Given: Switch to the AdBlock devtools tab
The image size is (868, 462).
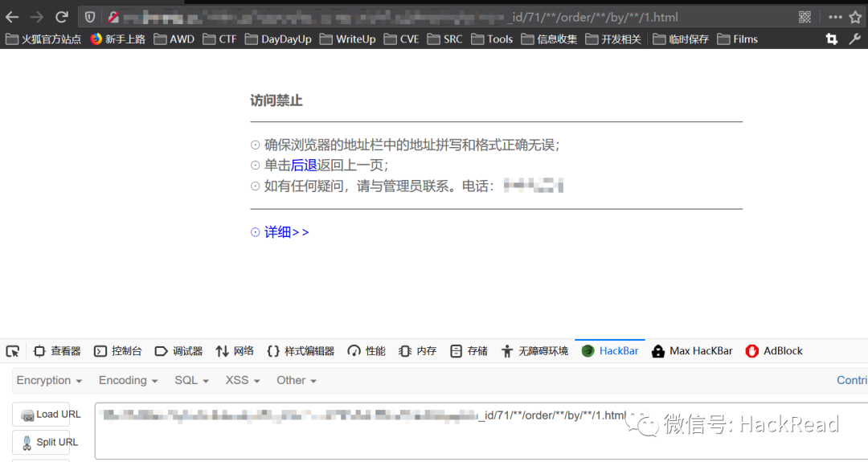Looking at the screenshot, I should pos(774,351).
